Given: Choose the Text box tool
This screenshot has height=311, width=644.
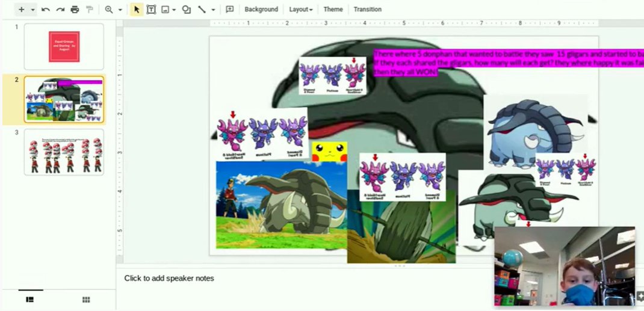Looking at the screenshot, I should [151, 10].
